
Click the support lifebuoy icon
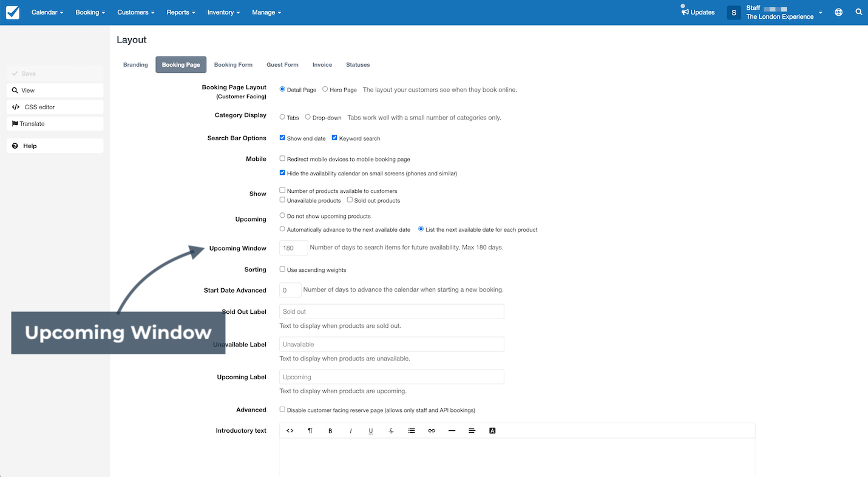[838, 12]
